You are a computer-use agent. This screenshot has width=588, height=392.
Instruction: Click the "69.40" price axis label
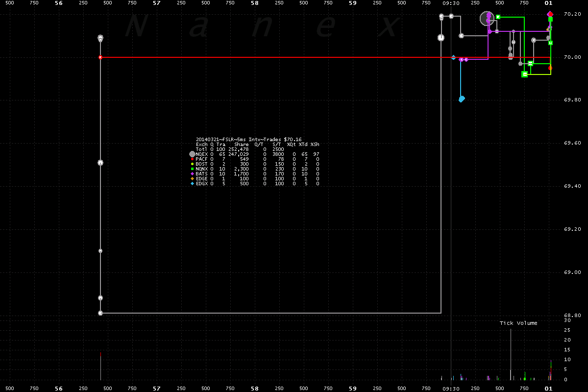[x=571, y=186]
